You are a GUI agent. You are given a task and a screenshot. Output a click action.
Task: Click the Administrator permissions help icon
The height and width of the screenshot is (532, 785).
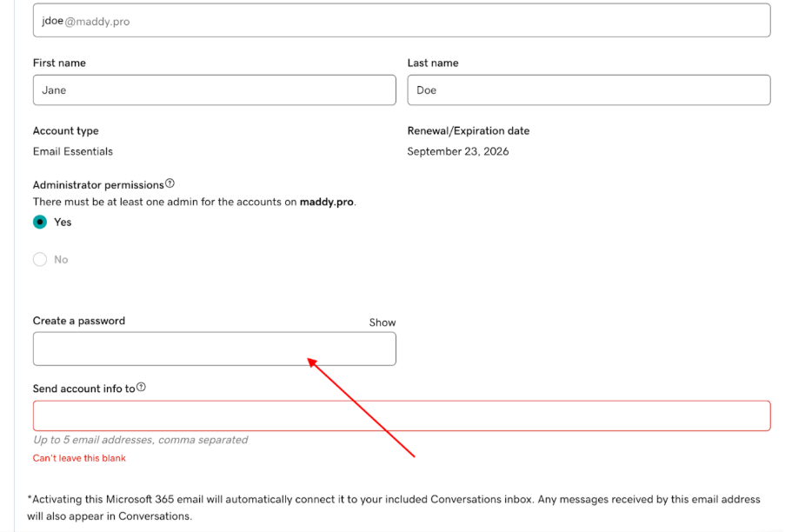tap(170, 183)
